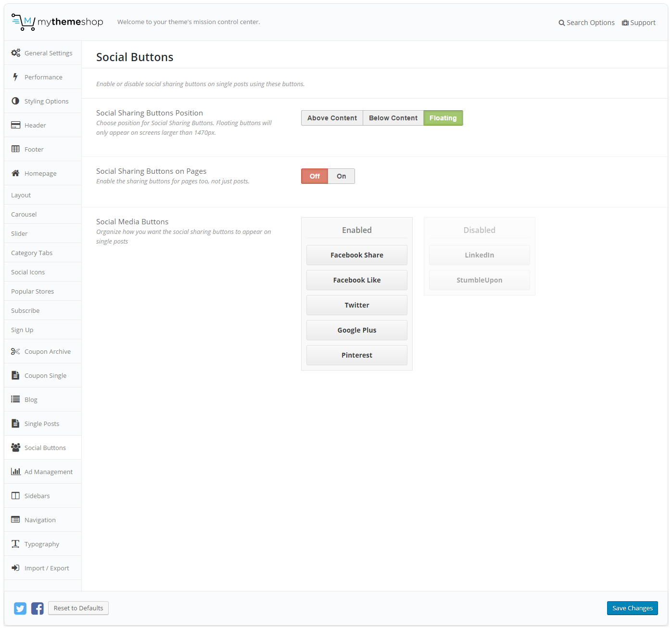Select the Floating position option
The height and width of the screenshot is (631, 672).
(x=443, y=118)
